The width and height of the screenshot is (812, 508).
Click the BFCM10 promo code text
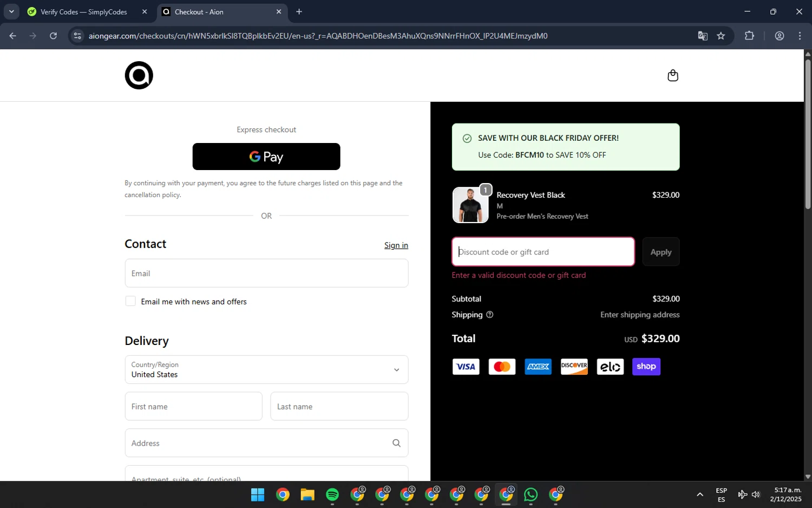tap(529, 155)
